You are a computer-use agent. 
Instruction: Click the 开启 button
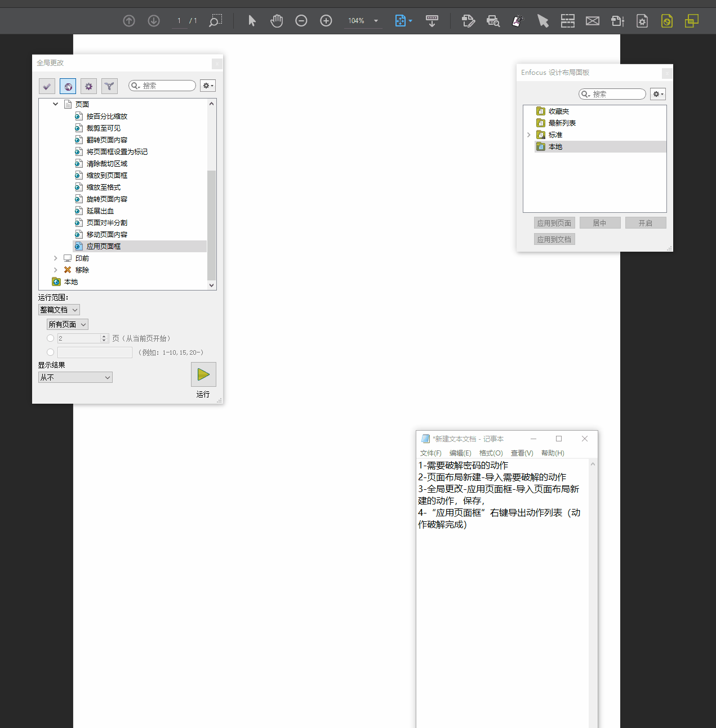(x=646, y=223)
